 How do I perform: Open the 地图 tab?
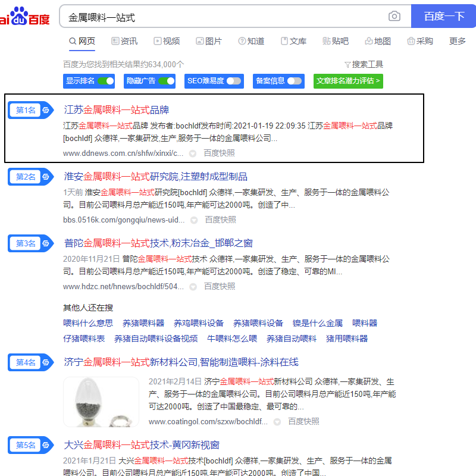point(378,41)
